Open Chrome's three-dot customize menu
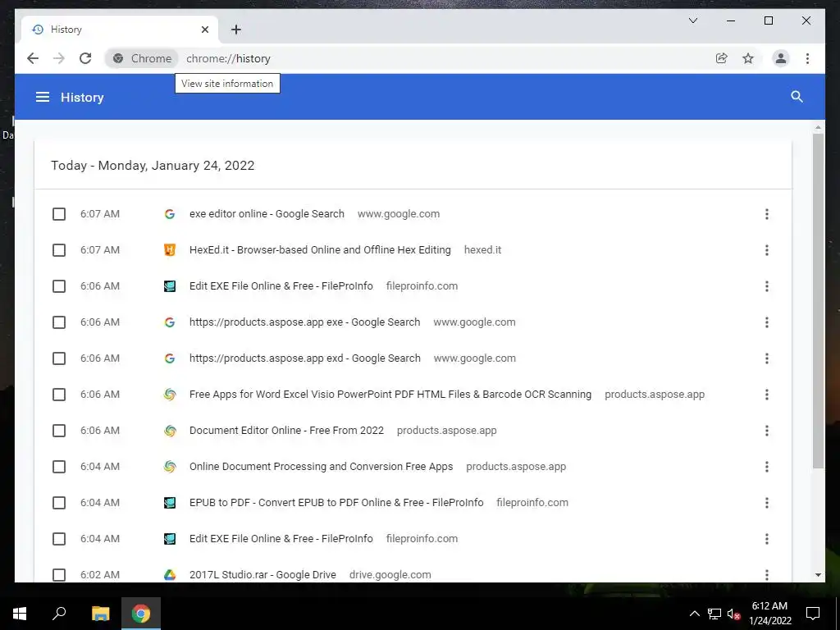The height and width of the screenshot is (630, 840). (x=807, y=58)
